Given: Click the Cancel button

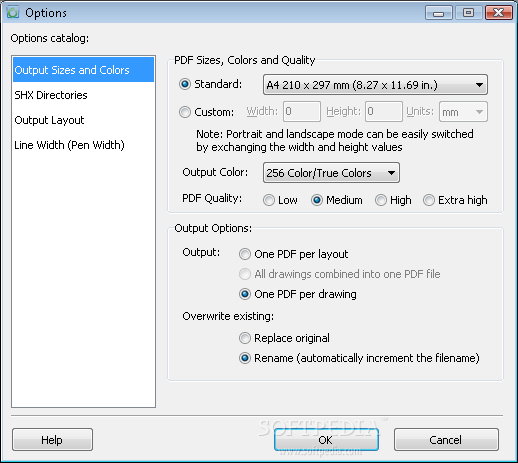Looking at the screenshot, I should pos(446,440).
